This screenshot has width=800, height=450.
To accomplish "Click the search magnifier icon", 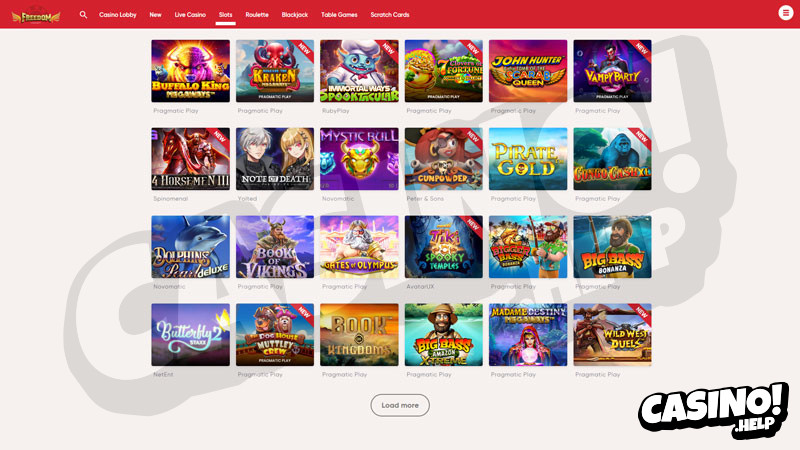I will [83, 15].
